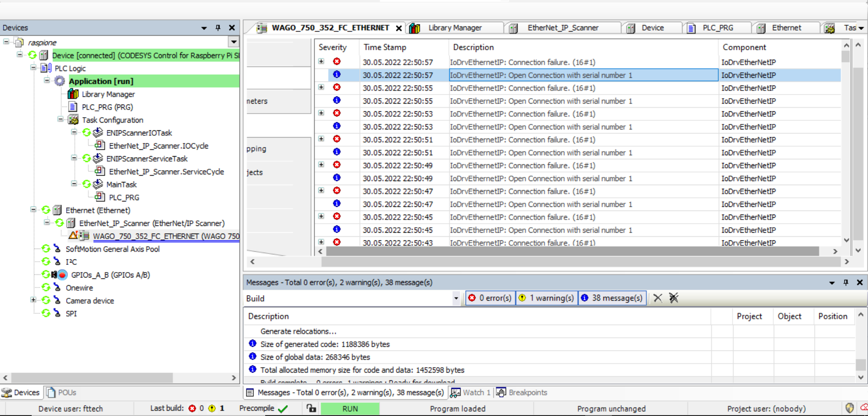
Task: Toggle the 0 error(s) filter button
Action: [x=490, y=298]
